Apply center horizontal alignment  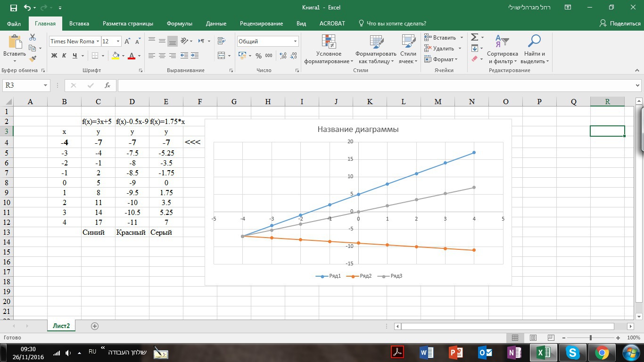(162, 56)
